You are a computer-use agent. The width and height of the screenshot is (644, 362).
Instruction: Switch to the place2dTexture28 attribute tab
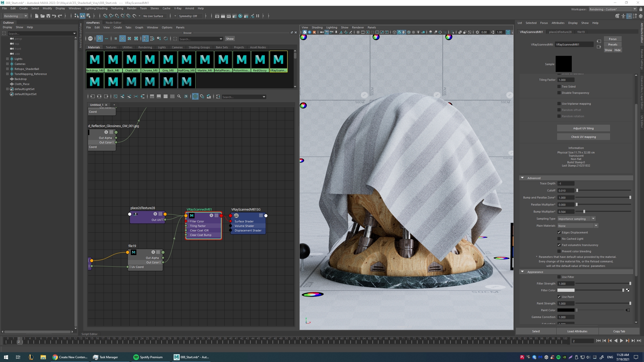[x=560, y=32]
